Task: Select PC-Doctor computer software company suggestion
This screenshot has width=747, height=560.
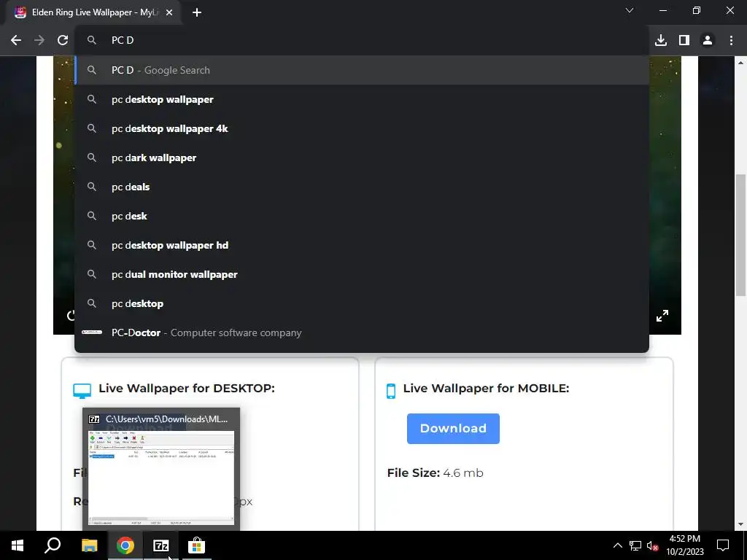Action: tap(362, 332)
